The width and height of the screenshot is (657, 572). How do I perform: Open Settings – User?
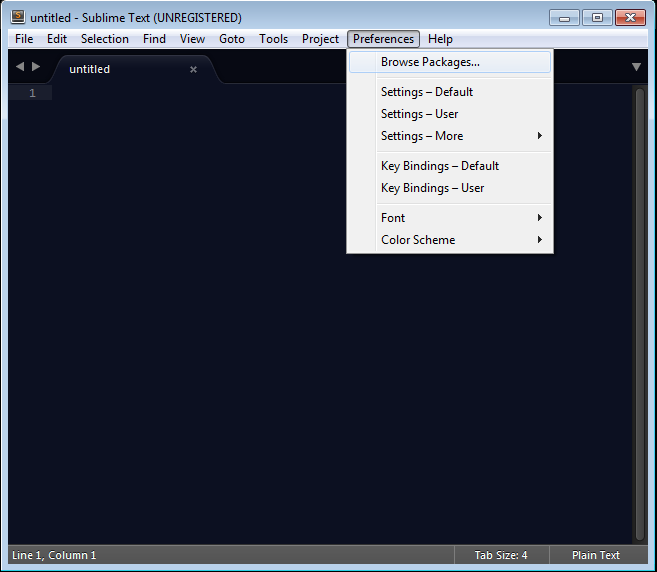tap(420, 114)
